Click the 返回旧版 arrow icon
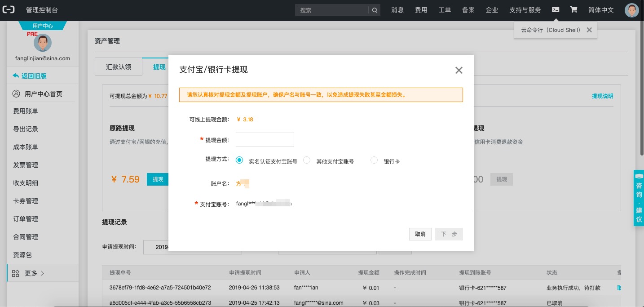 click(16, 76)
